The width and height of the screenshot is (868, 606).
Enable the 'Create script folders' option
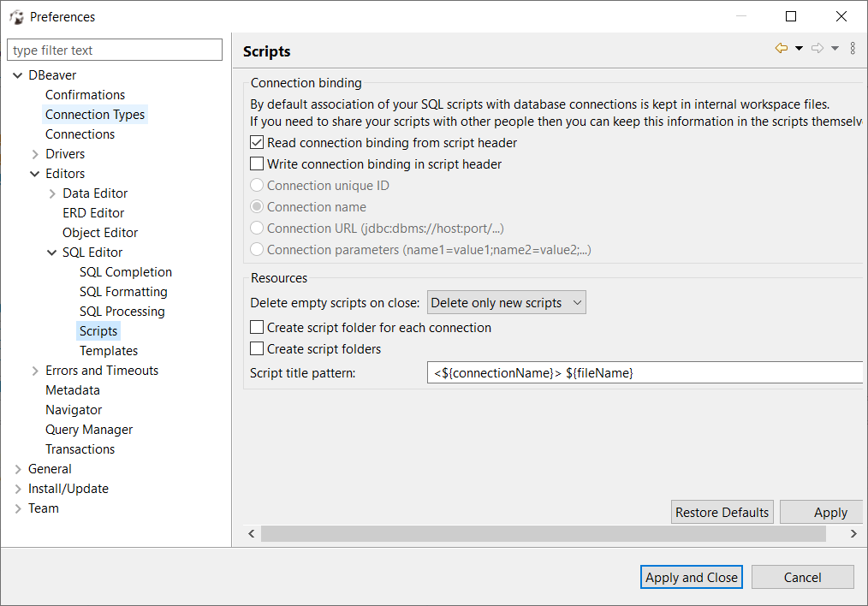point(256,348)
